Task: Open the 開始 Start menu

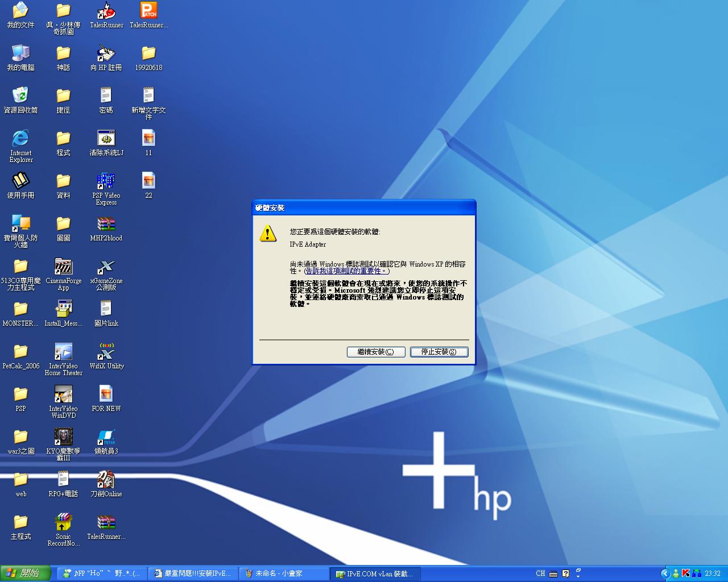Action: 26,573
